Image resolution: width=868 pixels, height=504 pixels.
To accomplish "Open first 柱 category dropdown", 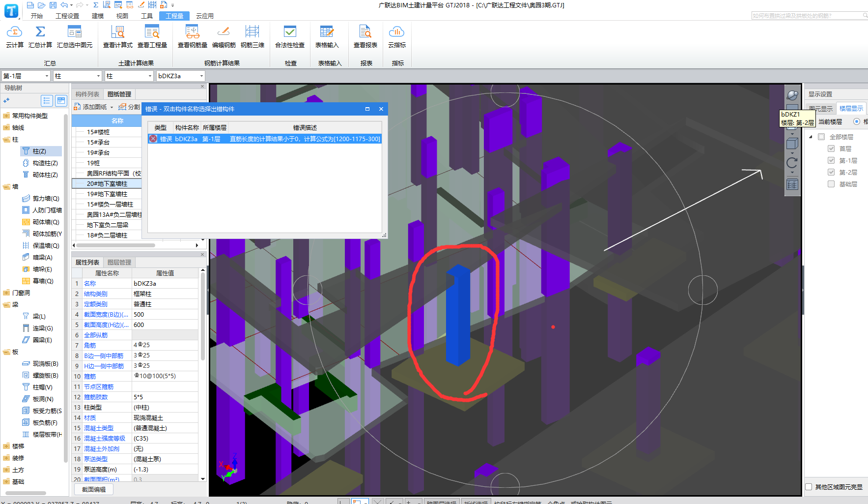I will coord(98,76).
